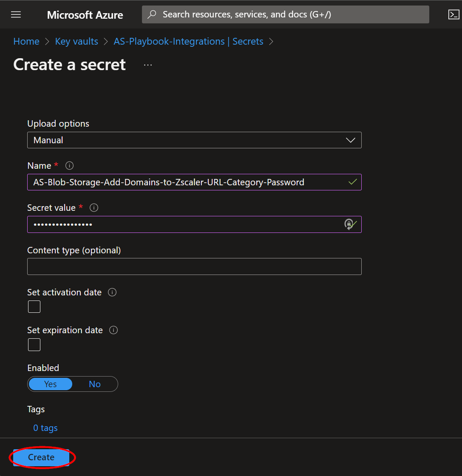Select No for Enabled
The height and width of the screenshot is (476, 462).
(95, 384)
